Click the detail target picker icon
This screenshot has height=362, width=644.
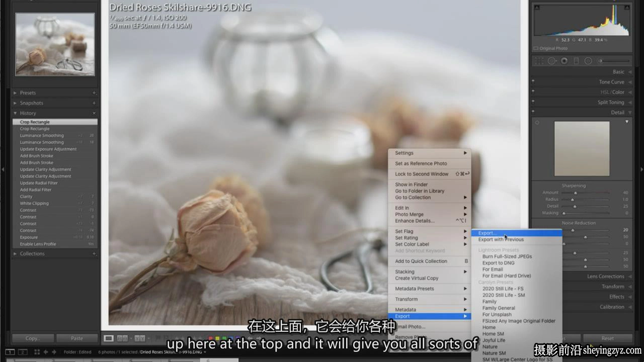[x=537, y=122]
